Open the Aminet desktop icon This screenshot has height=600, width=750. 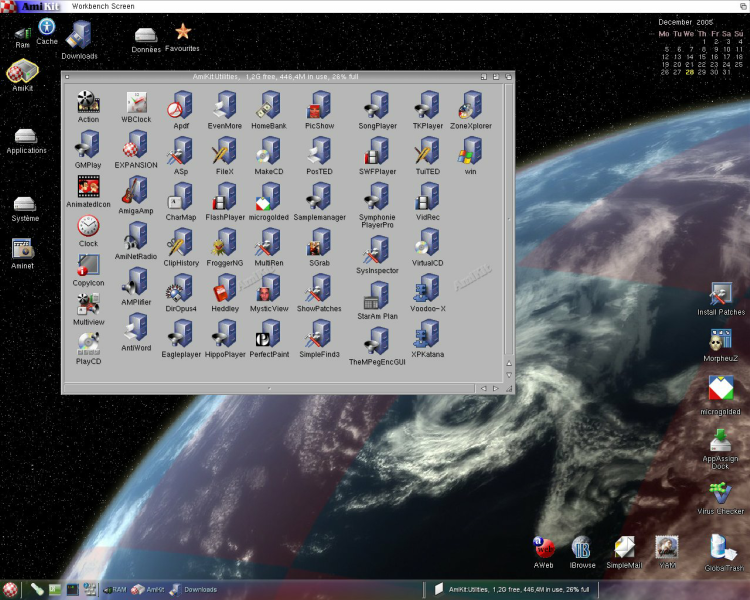[22, 249]
